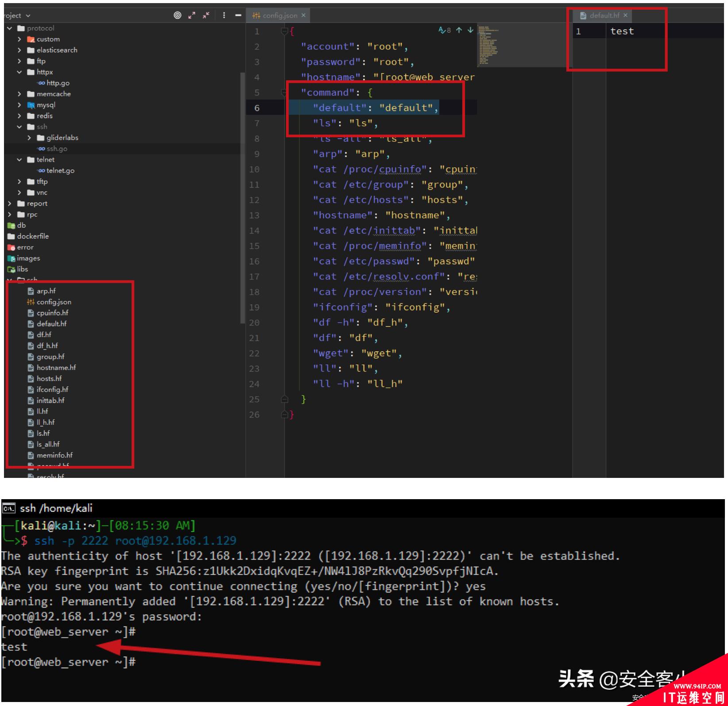This screenshot has height=706, width=728.
Task: Collapse the telnet folder
Action: 19,159
